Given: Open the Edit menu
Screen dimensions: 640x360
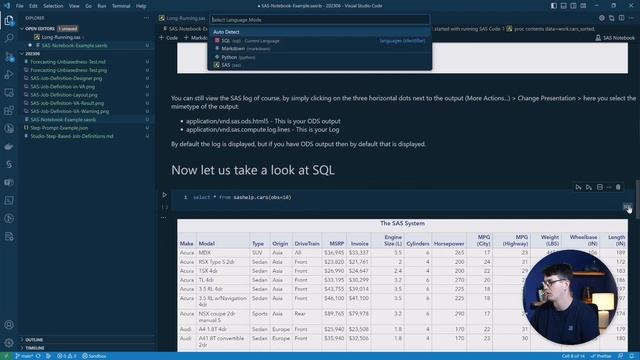Looking at the screenshot, I should click(33, 6).
